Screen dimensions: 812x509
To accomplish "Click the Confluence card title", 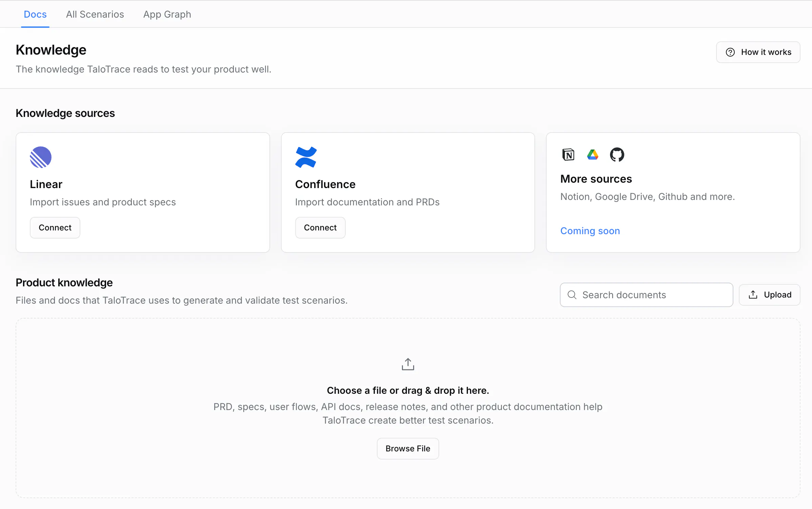I will point(325,184).
